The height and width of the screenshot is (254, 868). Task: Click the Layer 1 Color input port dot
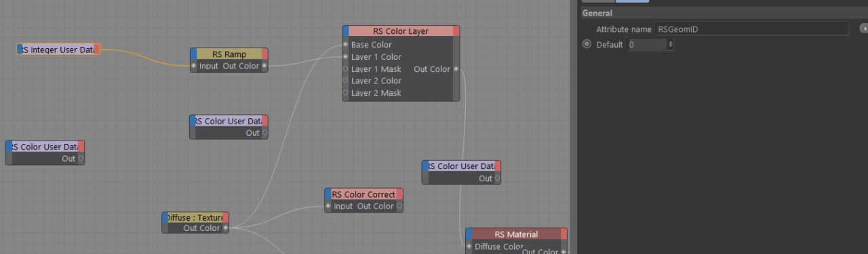tap(346, 57)
